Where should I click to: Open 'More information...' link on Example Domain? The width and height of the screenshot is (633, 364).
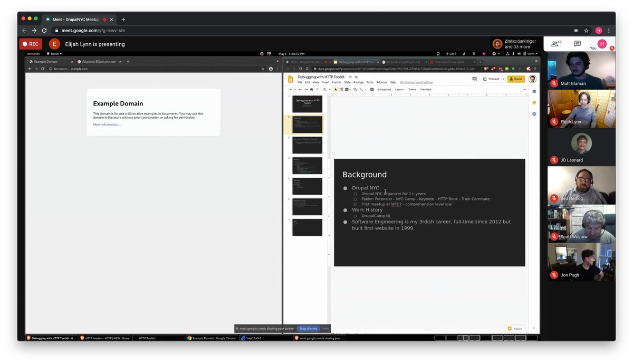(107, 124)
